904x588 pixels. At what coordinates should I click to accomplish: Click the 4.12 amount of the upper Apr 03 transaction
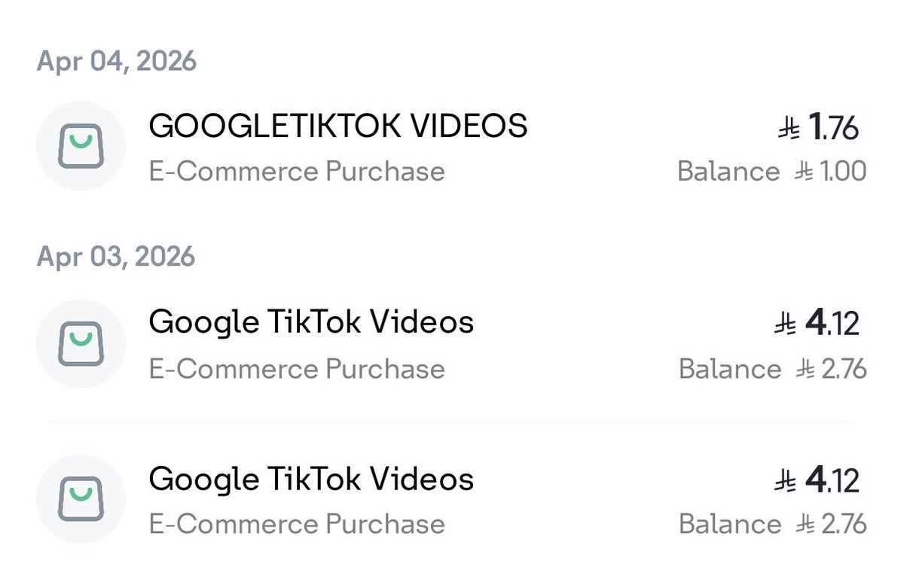click(832, 325)
